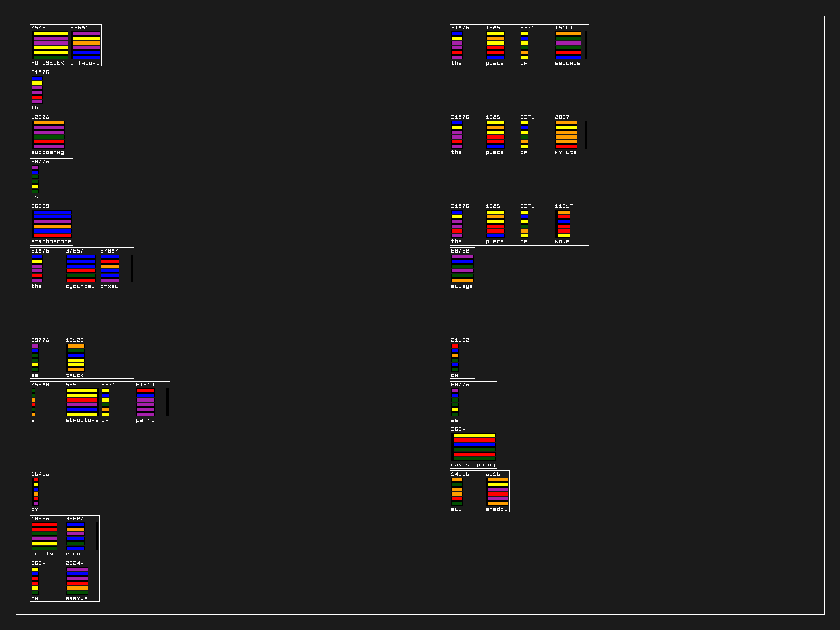Click the 'seconds' color bar block

pyautogui.click(x=568, y=45)
